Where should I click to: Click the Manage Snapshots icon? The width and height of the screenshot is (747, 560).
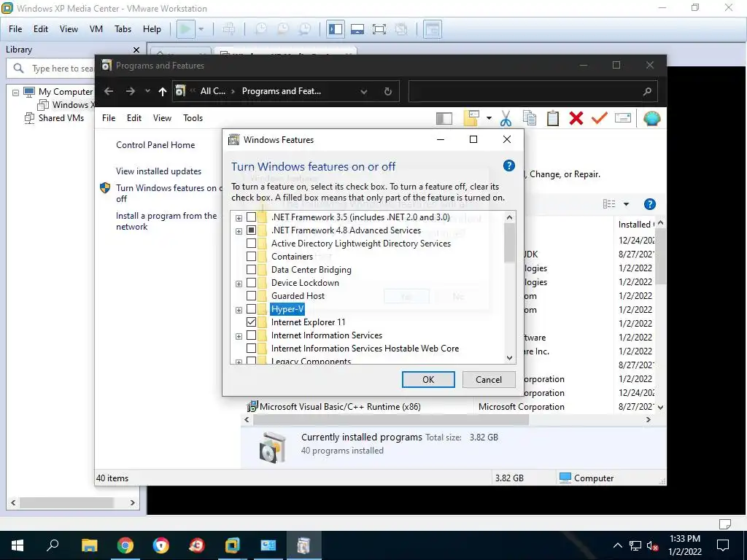coord(305,29)
